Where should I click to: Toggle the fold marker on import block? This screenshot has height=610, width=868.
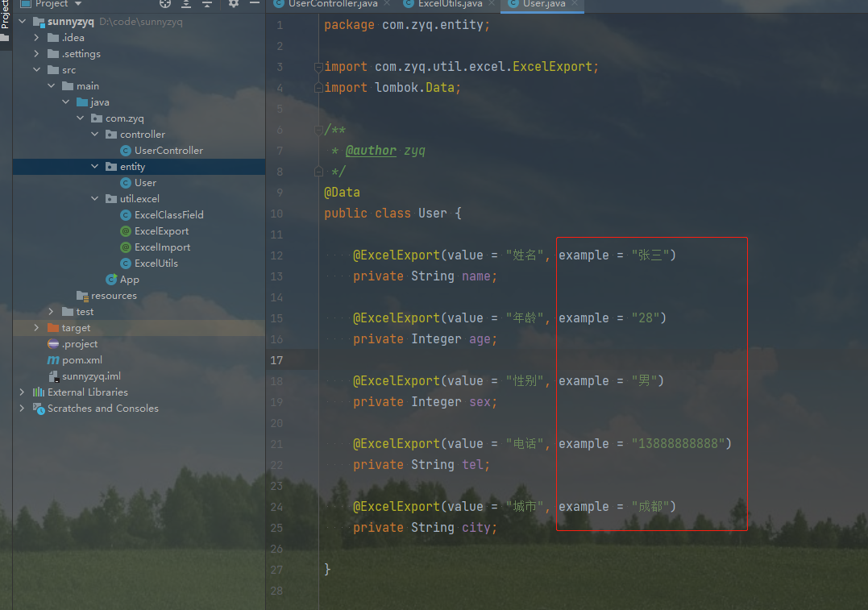(318, 67)
